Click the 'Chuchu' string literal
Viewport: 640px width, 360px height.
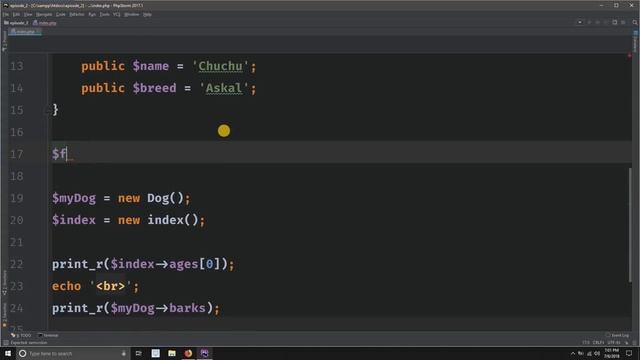220,66
